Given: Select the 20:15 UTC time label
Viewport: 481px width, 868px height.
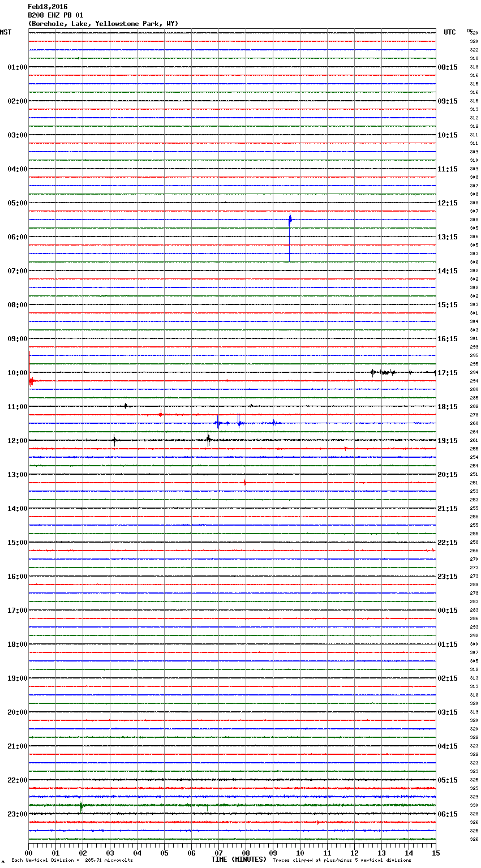Looking at the screenshot, I should point(448,475).
